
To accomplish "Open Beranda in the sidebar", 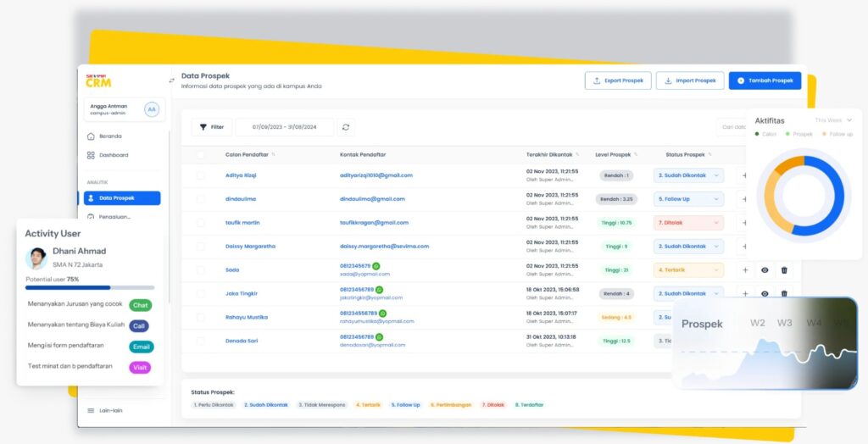I will point(110,136).
